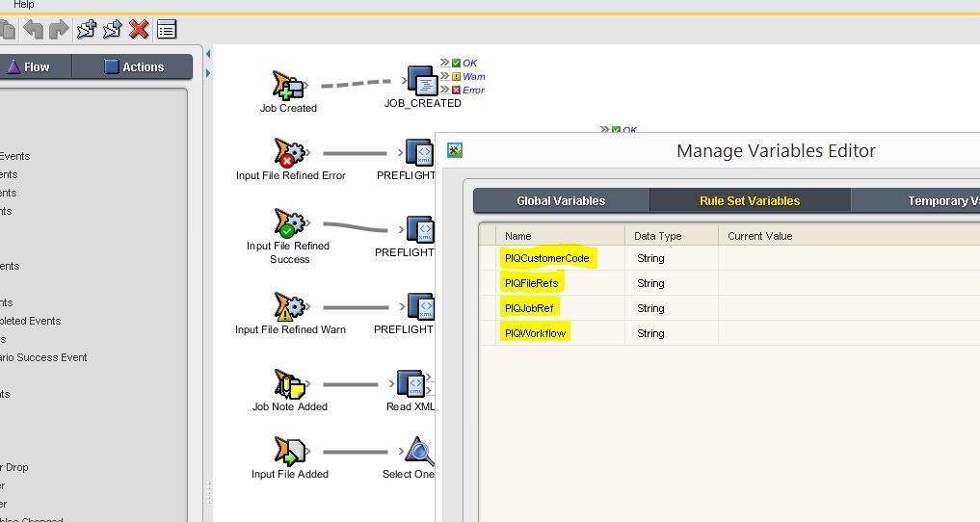Screen dimensions: 980x522
Task: Click the Undo arrow in the toolbar
Action: 33,29
